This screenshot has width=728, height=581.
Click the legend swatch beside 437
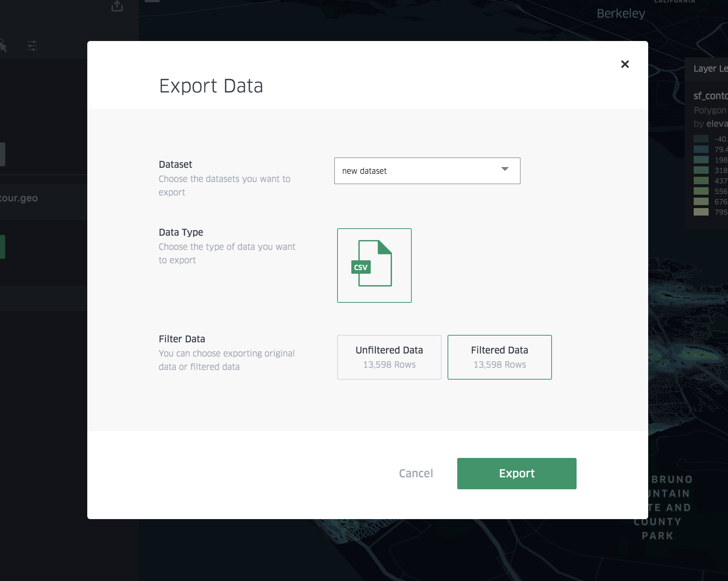[701, 181]
